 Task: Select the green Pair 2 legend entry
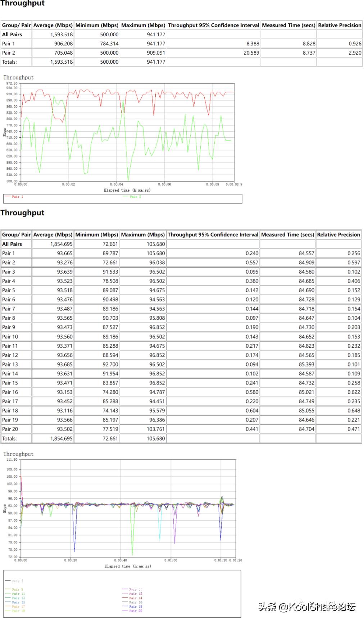[132, 197]
